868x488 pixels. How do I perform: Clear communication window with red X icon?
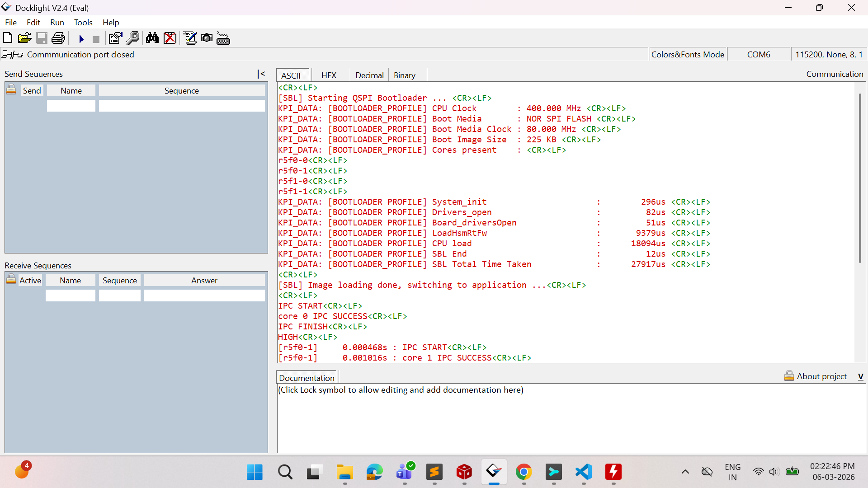170,38
